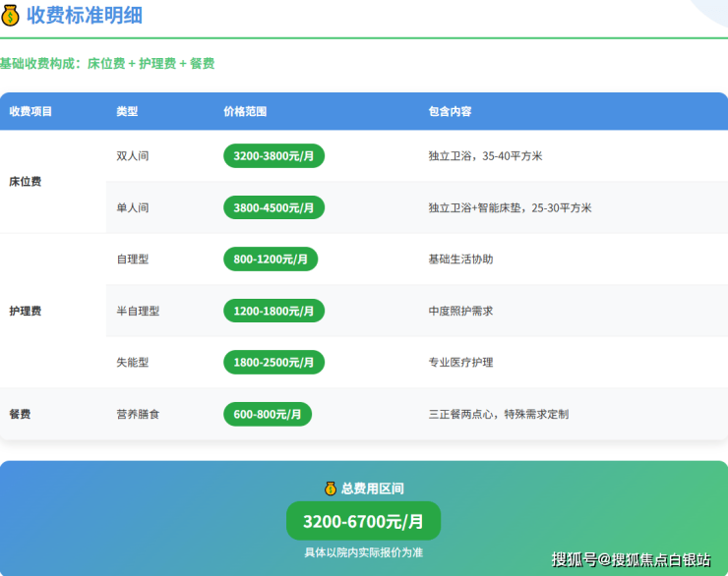Select the 800-1200元/月 price badge
Screen dimensions: 728x576
(x=271, y=259)
